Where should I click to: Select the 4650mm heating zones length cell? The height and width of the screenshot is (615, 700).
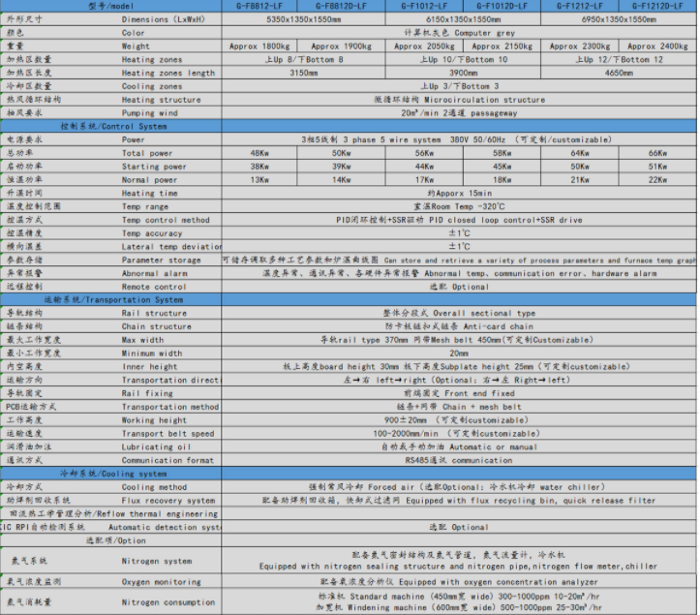pos(618,73)
